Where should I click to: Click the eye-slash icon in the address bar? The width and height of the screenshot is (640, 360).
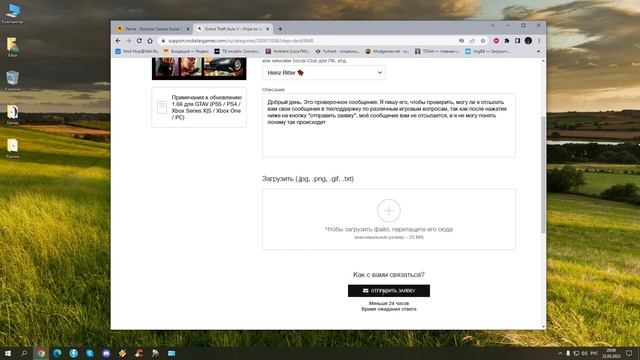(462, 41)
